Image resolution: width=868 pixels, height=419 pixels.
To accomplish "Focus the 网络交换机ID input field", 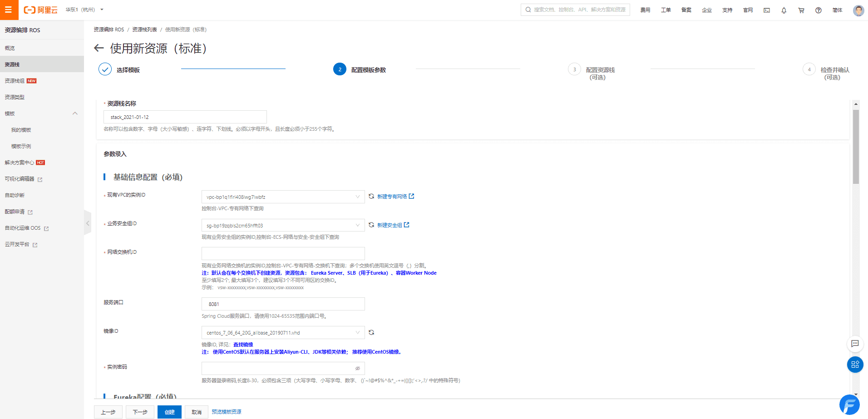I will pyautogui.click(x=283, y=254).
